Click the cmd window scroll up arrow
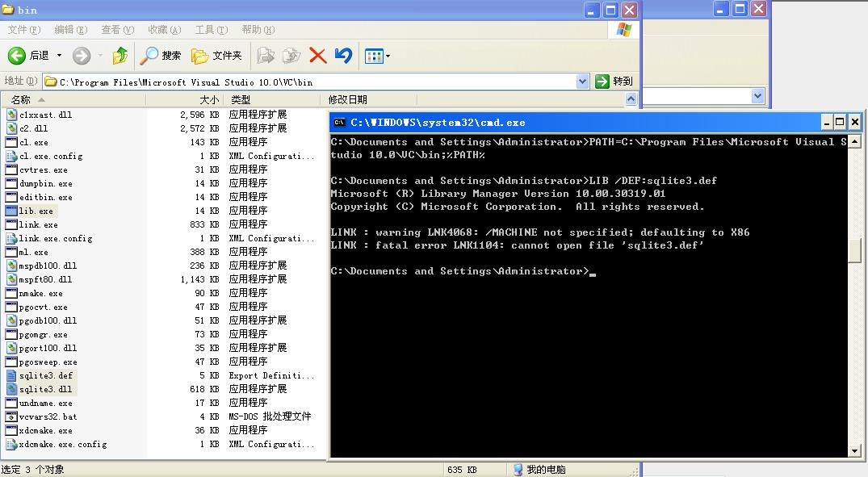Screen dimensions: 868x477 855,142
